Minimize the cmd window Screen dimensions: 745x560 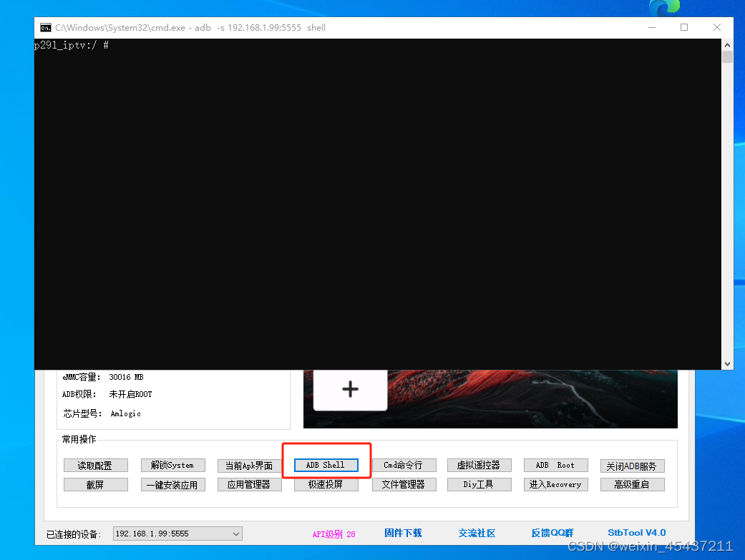tap(652, 28)
